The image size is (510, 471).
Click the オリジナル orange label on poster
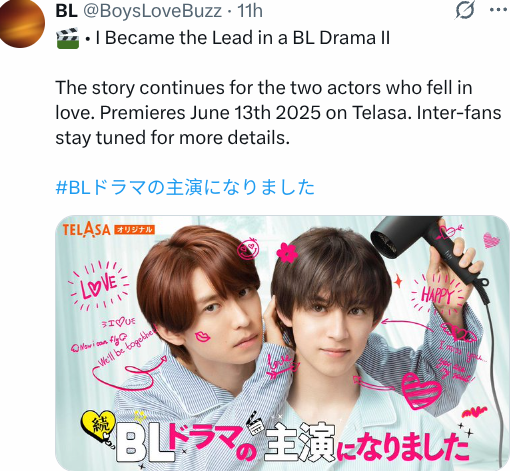134,230
